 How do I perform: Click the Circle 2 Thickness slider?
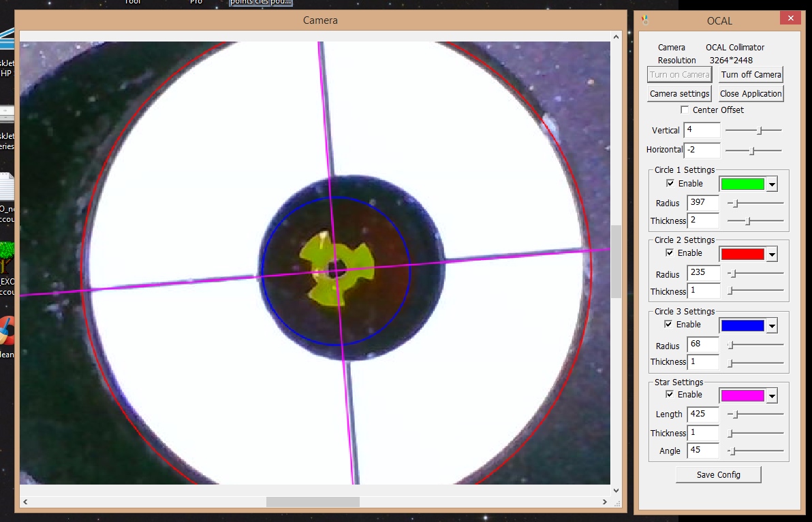coord(755,291)
